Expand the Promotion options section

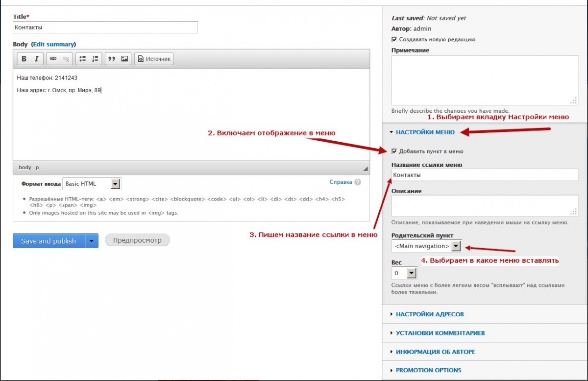click(428, 370)
